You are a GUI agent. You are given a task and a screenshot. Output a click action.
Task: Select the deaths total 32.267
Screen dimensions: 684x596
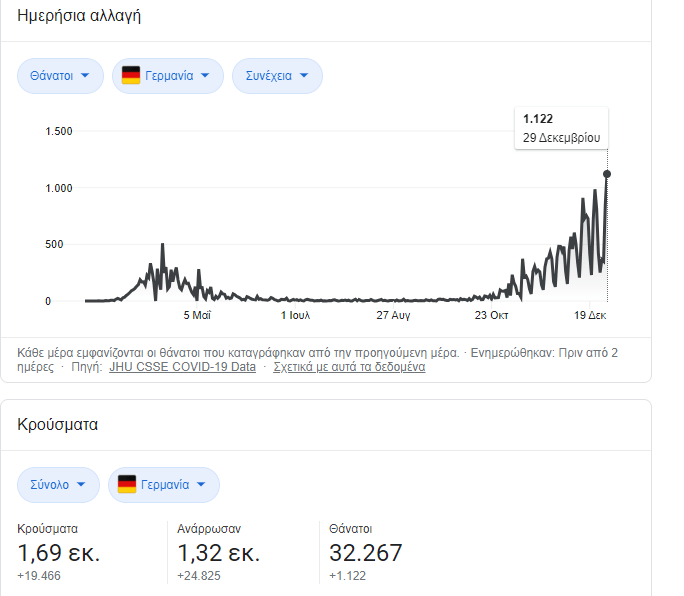(366, 553)
